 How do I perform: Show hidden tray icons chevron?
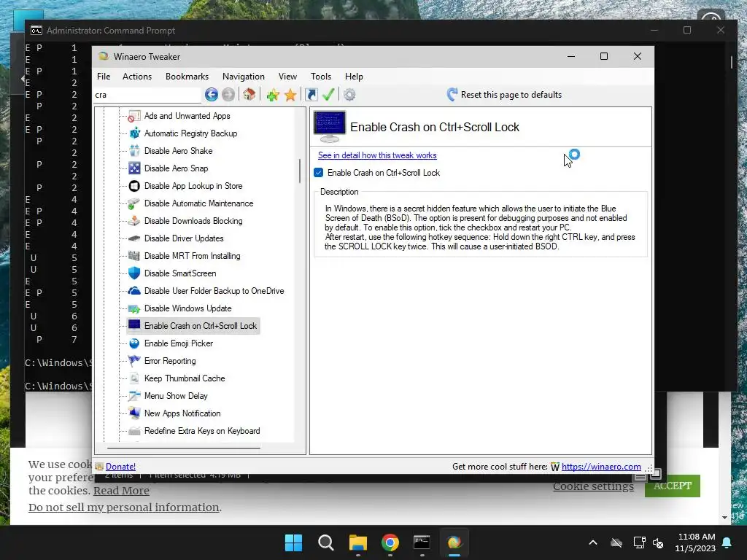click(593, 542)
